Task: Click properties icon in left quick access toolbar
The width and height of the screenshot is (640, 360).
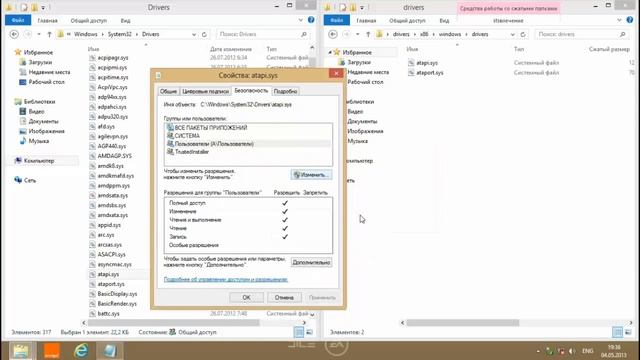Action: [24, 7]
